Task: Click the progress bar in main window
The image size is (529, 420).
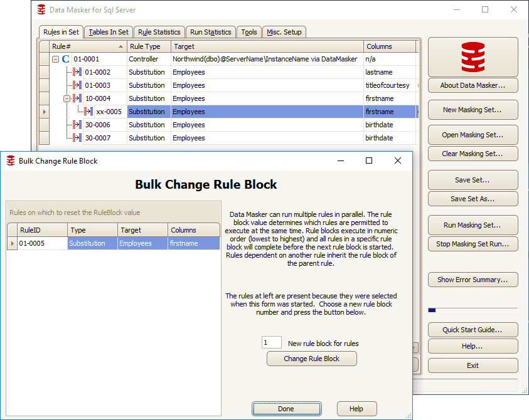Action: 473,310
